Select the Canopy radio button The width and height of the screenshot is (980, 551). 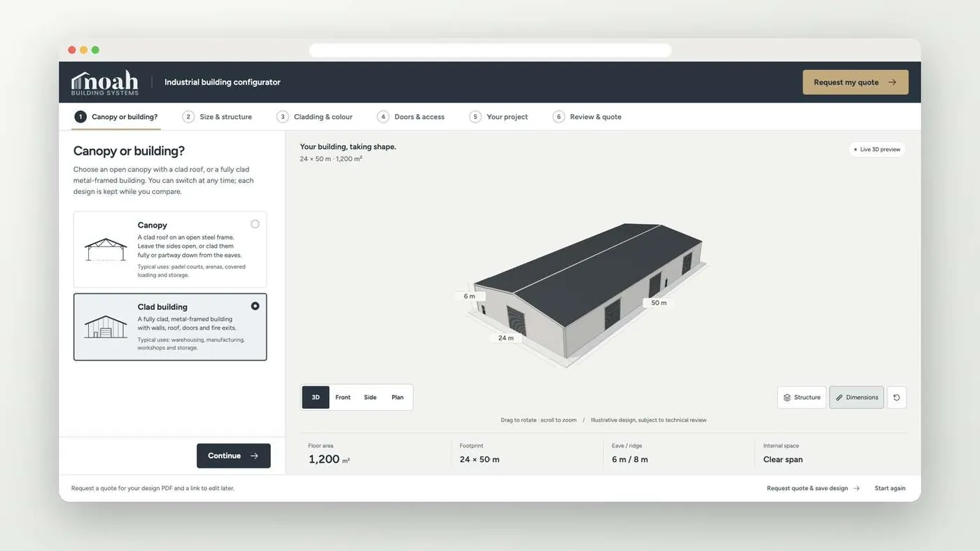pos(255,224)
